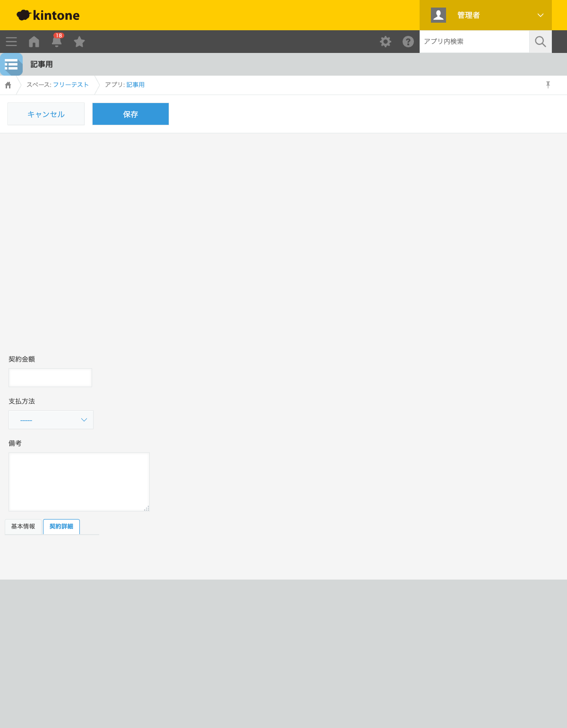The height and width of the screenshot is (728, 567).
Task: Click the 備考 text area
Action: click(79, 482)
